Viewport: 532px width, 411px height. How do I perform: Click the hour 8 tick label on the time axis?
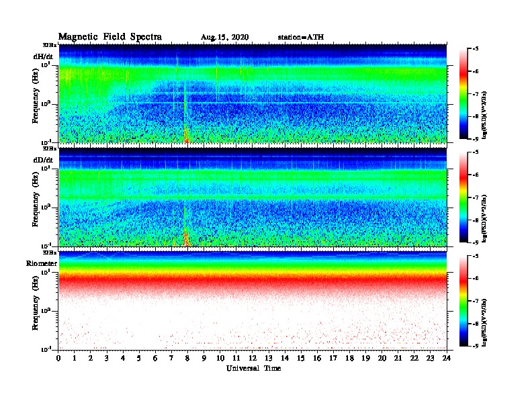[x=188, y=358]
